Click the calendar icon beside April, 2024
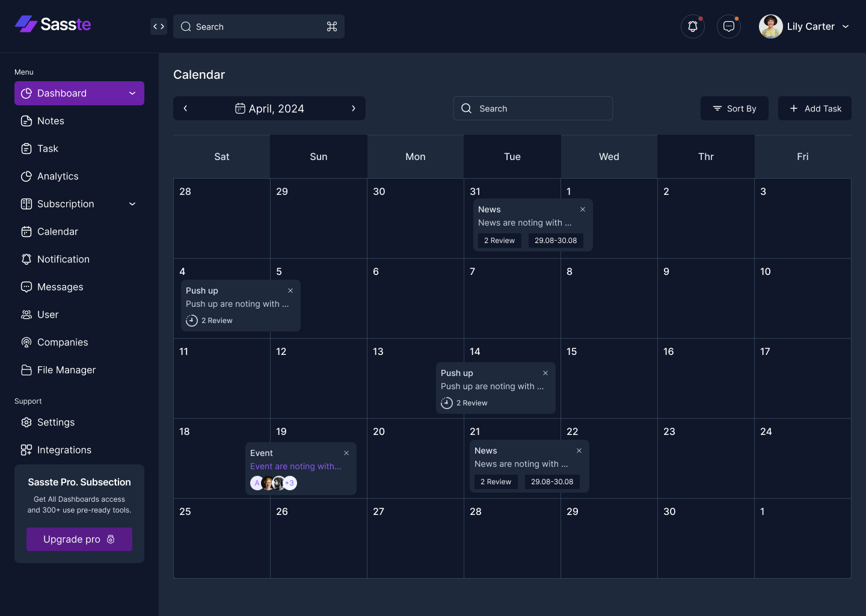The width and height of the screenshot is (866, 616). pos(240,108)
